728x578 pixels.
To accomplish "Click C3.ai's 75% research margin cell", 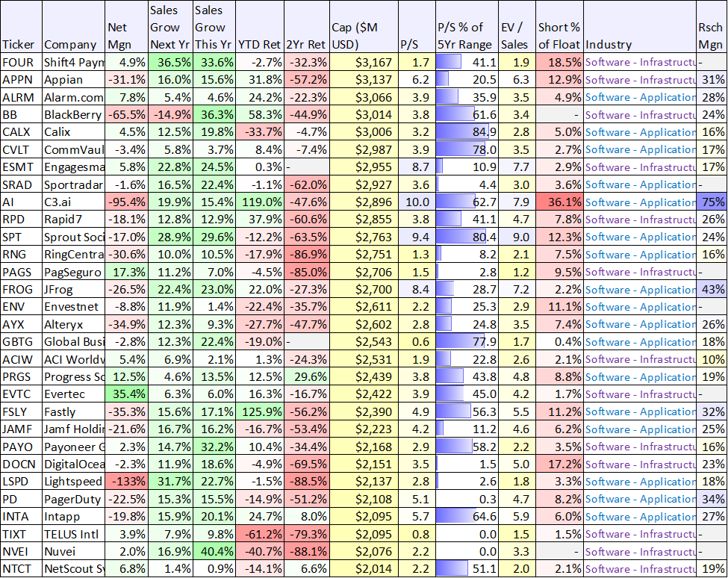I will pyautogui.click(x=712, y=202).
